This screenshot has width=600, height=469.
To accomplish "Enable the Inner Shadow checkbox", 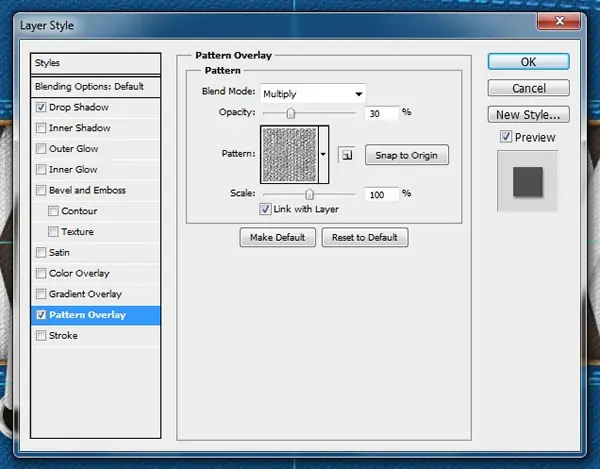I will click(41, 128).
